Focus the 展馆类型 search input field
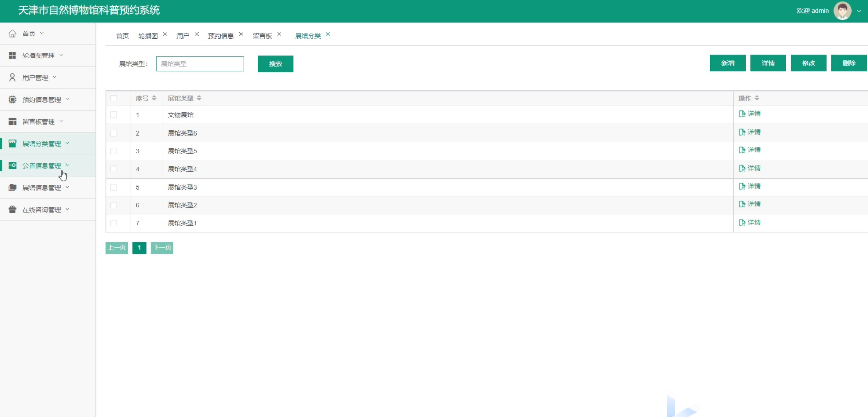This screenshot has height=417, width=868. (200, 64)
